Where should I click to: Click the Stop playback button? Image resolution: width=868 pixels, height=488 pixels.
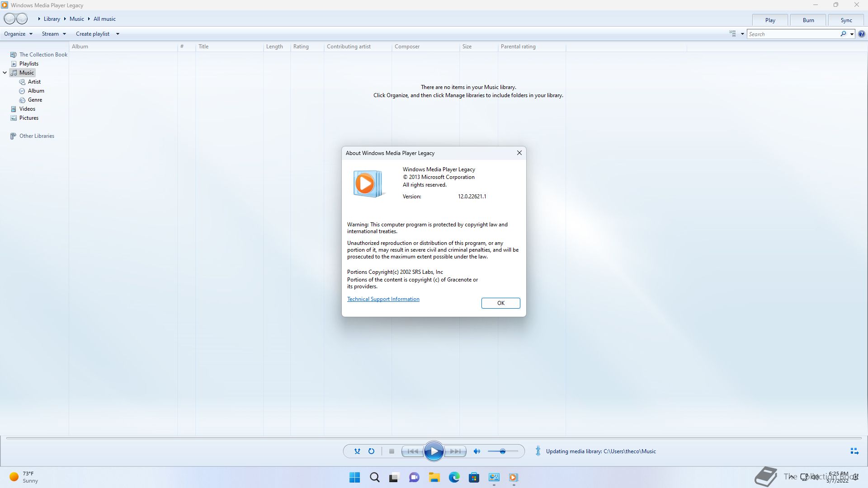[x=392, y=451]
